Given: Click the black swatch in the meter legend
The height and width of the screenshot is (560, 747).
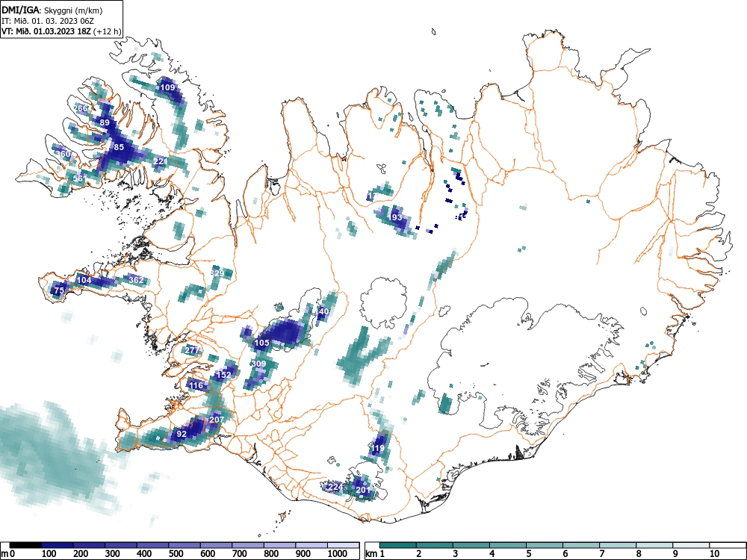Looking at the screenshot, I should 25,545.
